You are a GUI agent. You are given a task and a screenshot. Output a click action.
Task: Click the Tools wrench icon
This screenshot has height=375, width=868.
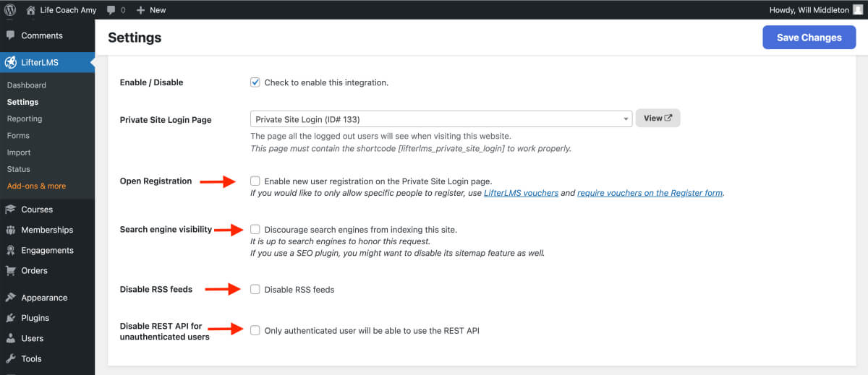(x=10, y=358)
